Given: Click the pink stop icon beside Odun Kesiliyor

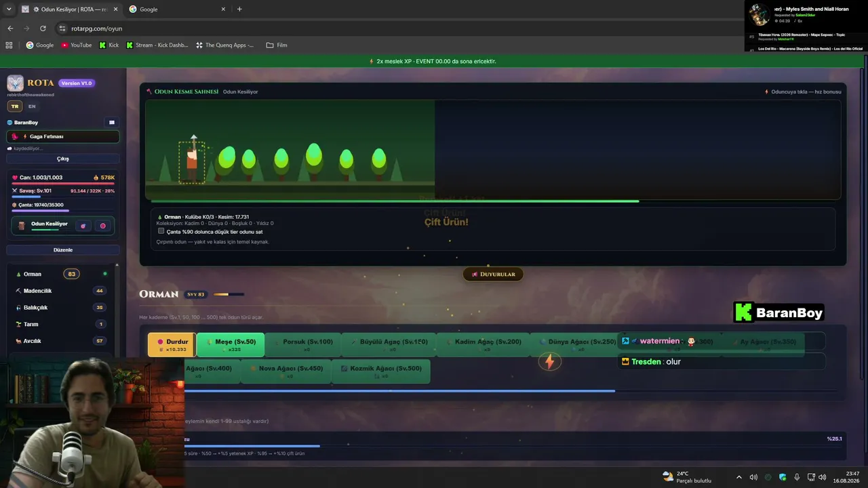Looking at the screenshot, I should click(103, 226).
